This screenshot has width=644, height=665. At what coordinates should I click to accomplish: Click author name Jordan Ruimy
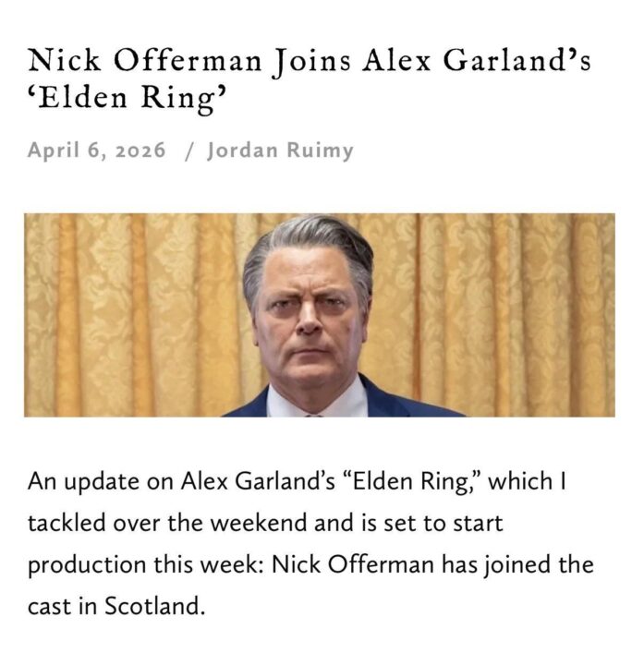pos(280,151)
